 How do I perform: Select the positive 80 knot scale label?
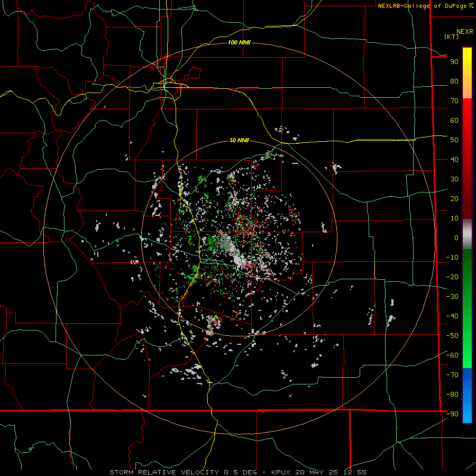(x=454, y=81)
